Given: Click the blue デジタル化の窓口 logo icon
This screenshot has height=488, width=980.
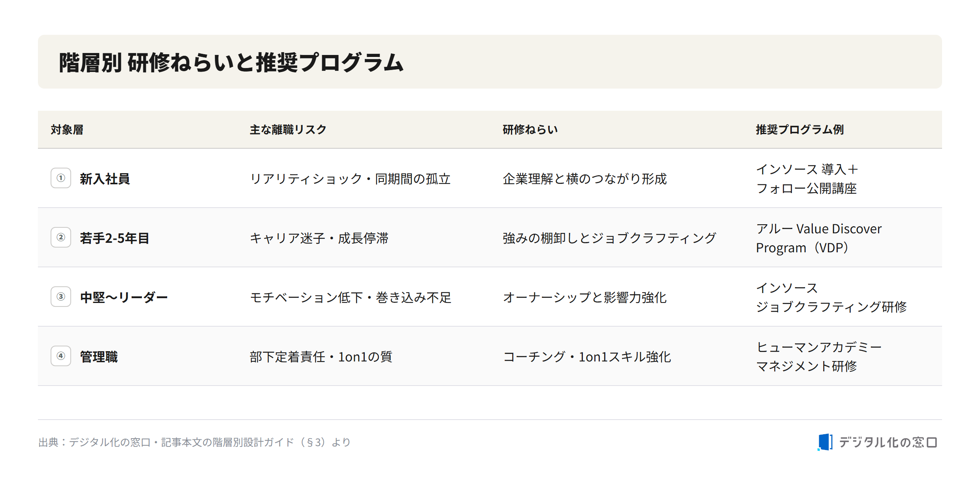Looking at the screenshot, I should (825, 442).
